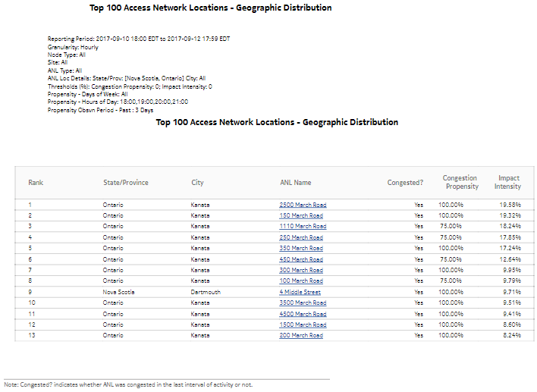The height and width of the screenshot is (392, 537).
Task: Click rank number 13 cell
Action: 32,335
